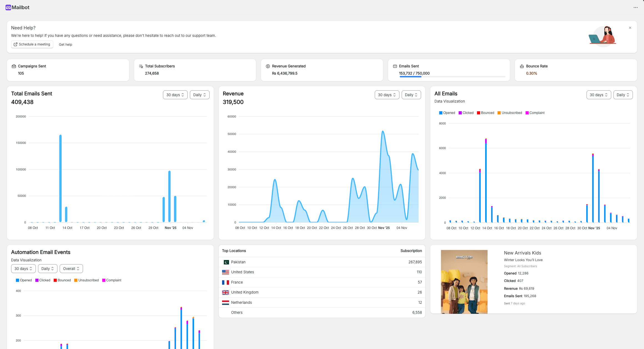Open the Daily dropdown in the Revenue chart

point(411,95)
